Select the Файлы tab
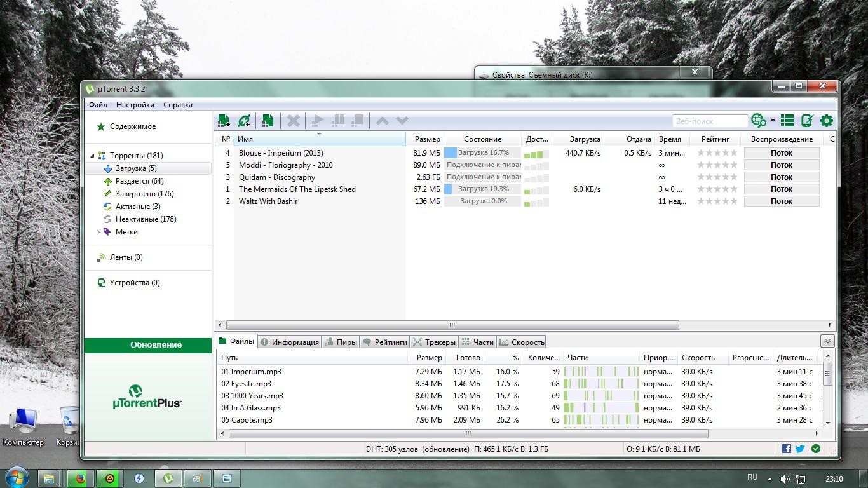Image resolution: width=868 pixels, height=488 pixels. coord(236,341)
